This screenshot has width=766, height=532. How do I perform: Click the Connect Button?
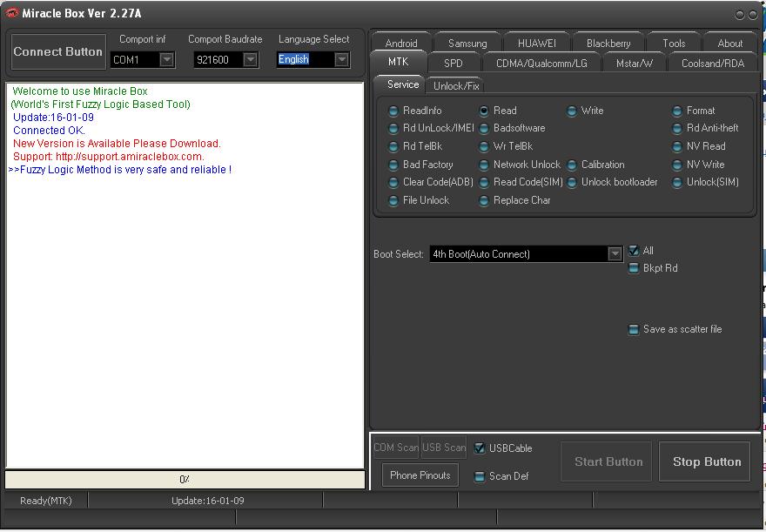(x=58, y=51)
